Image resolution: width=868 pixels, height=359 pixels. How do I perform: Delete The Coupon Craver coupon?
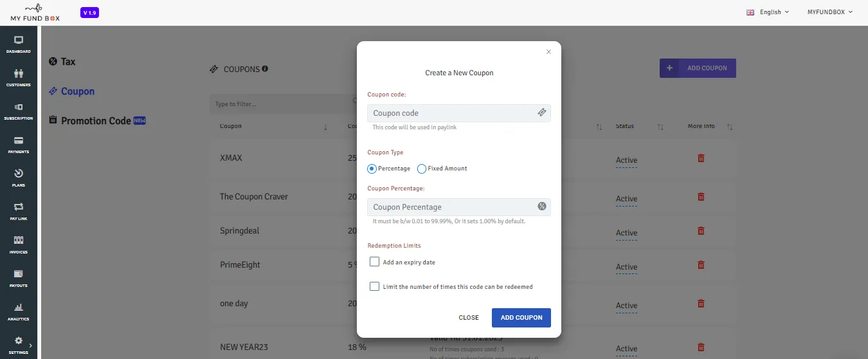click(x=701, y=197)
